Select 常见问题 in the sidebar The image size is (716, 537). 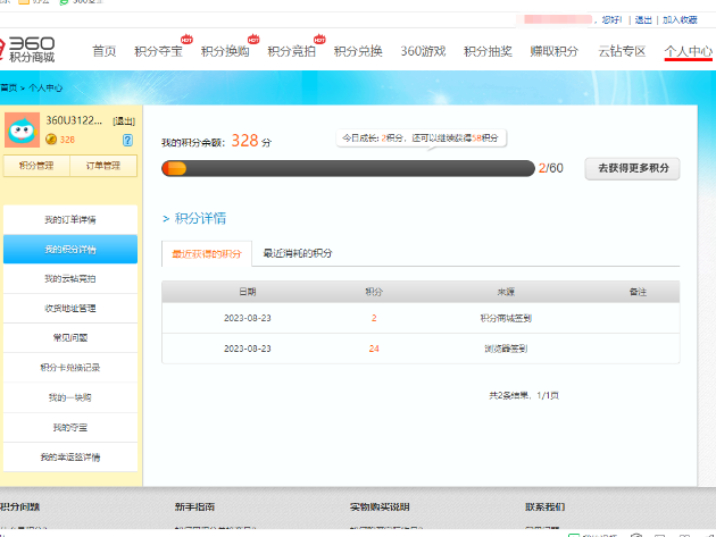70,338
